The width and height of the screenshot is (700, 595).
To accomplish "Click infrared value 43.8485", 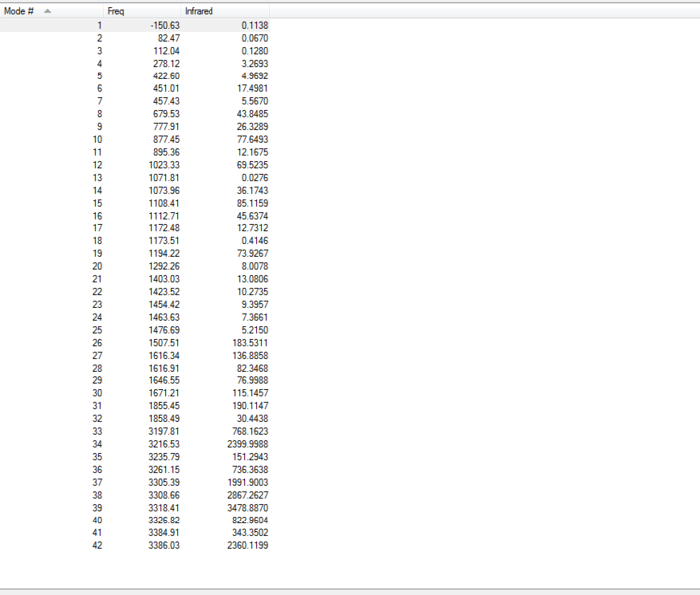I will (x=252, y=114).
